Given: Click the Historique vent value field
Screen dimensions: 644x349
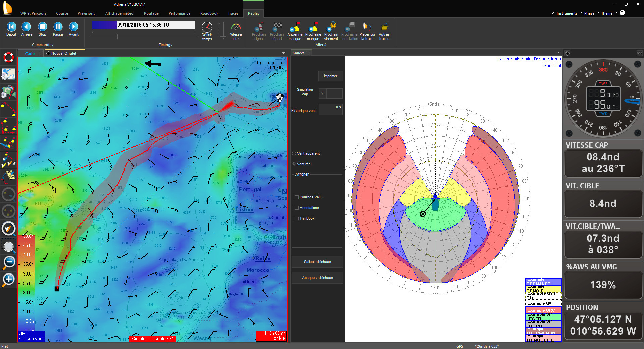Looking at the screenshot, I should pyautogui.click(x=330, y=109).
